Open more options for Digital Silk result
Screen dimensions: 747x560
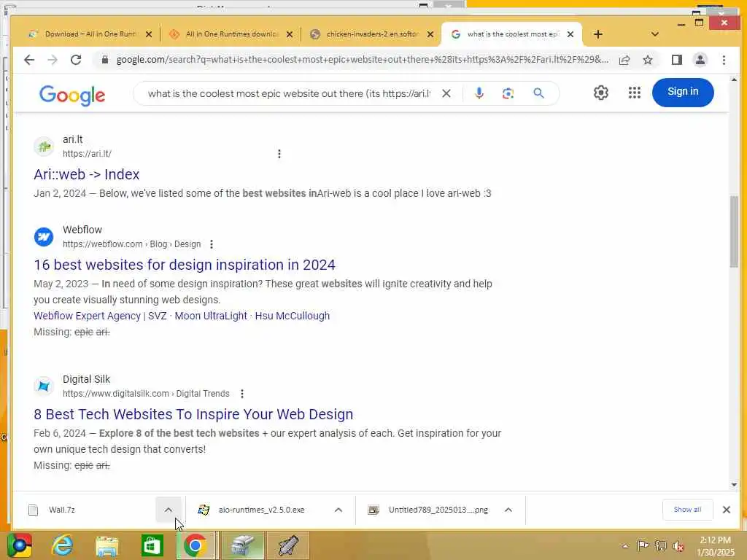(x=242, y=394)
